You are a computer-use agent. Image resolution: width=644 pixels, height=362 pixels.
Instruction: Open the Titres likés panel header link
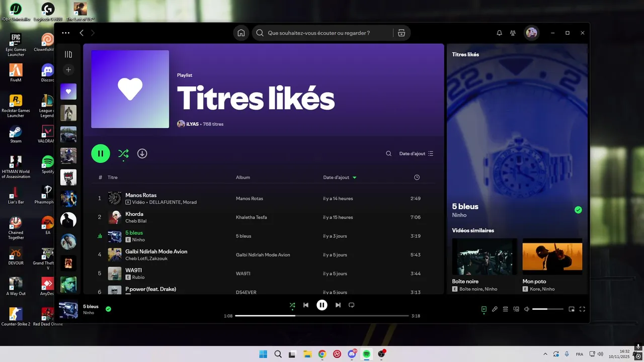coord(465,54)
